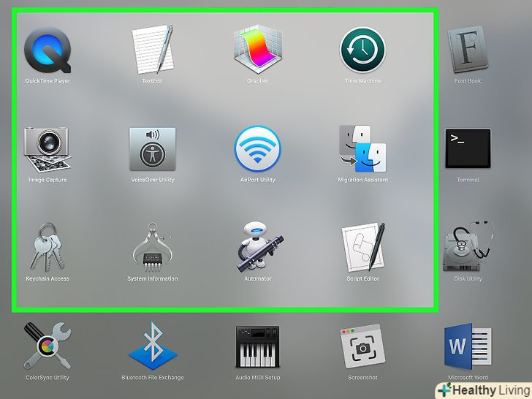532x399 pixels.
Task: Click the "AirPort Utility" label
Action: pos(258,180)
